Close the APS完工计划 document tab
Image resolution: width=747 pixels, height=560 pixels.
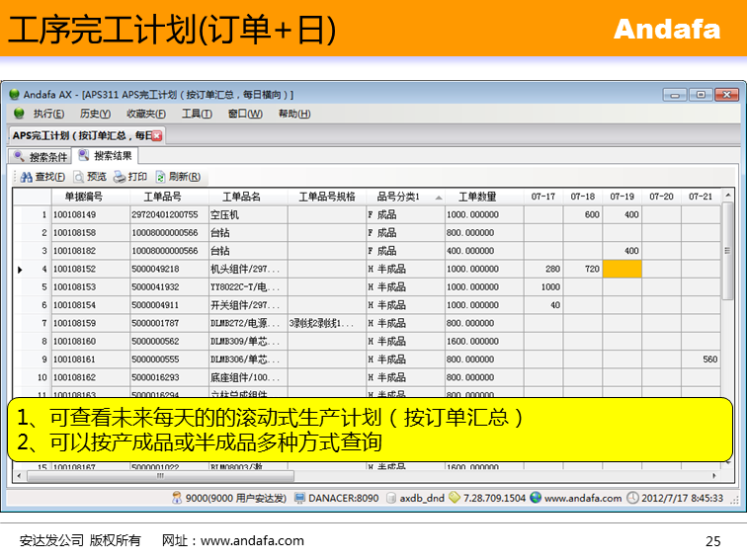pyautogui.click(x=156, y=135)
